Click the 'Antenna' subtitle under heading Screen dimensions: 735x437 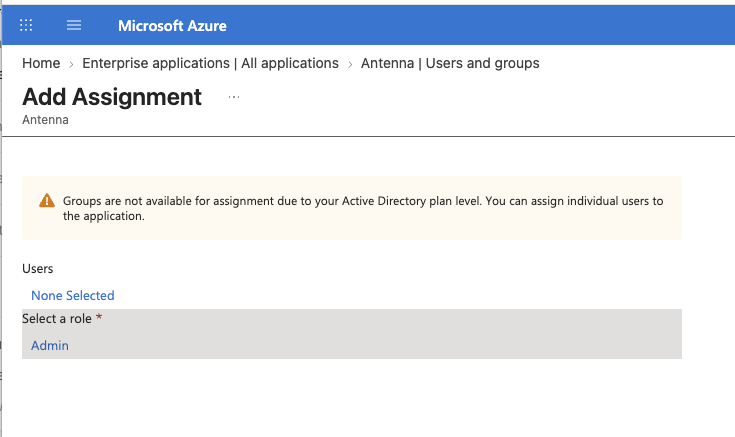[x=45, y=120]
